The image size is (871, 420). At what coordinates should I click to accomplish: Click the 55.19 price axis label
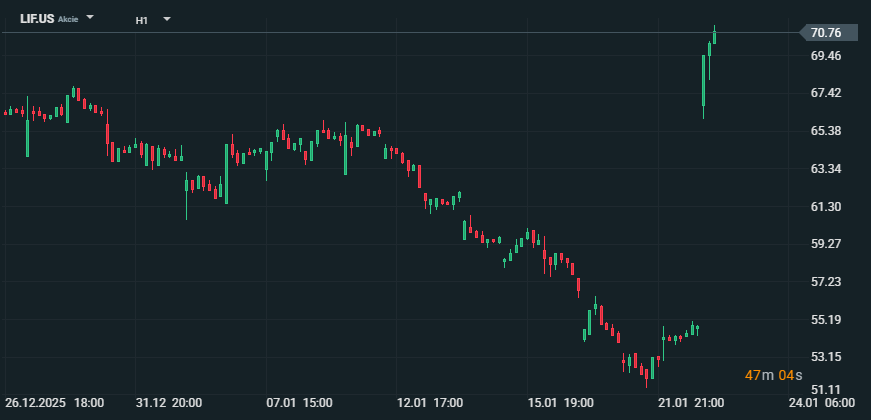[x=826, y=320]
